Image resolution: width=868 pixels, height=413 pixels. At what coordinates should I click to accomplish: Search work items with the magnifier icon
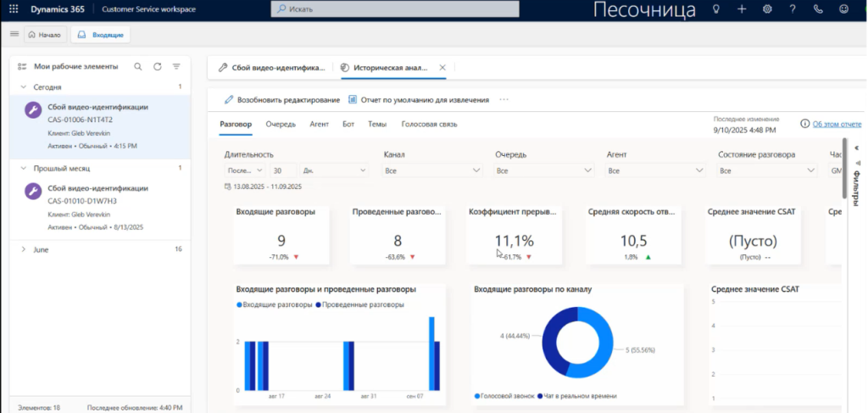(137, 66)
